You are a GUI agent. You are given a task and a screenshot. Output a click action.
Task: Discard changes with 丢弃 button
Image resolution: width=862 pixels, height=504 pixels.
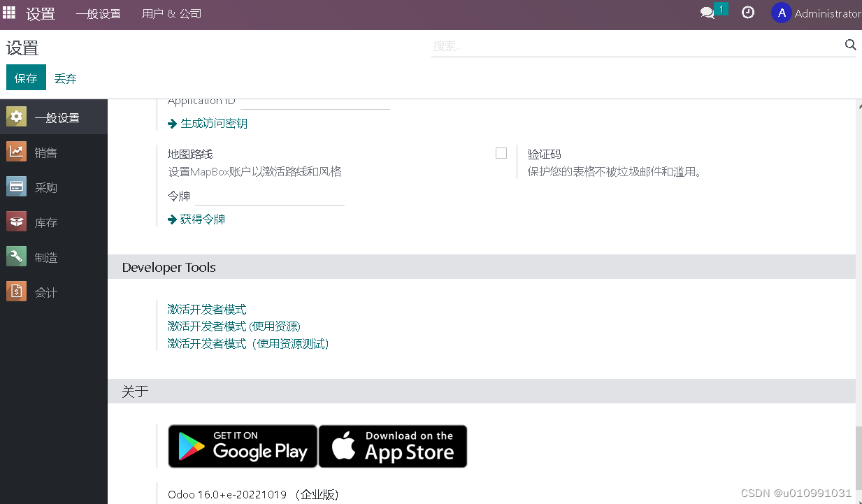point(65,78)
